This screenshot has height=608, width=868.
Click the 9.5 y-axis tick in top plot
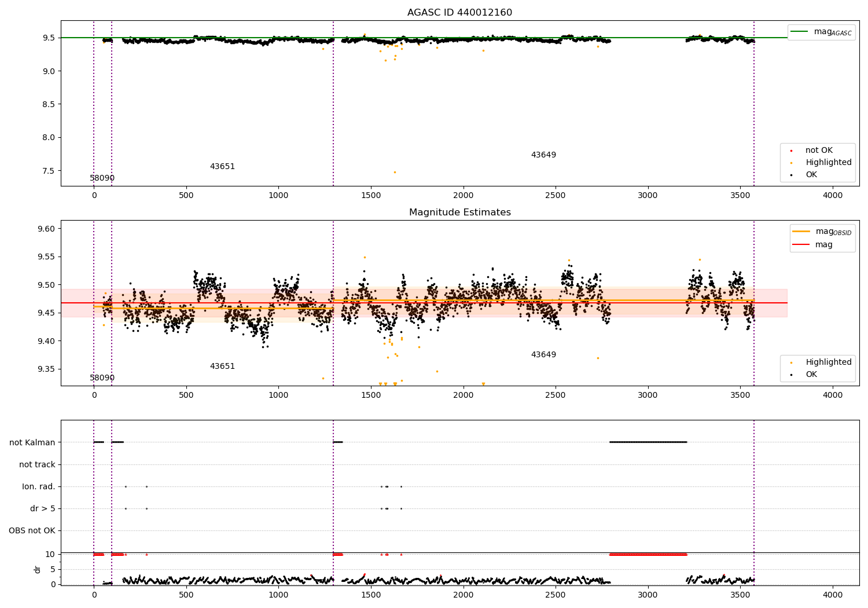click(x=49, y=38)
